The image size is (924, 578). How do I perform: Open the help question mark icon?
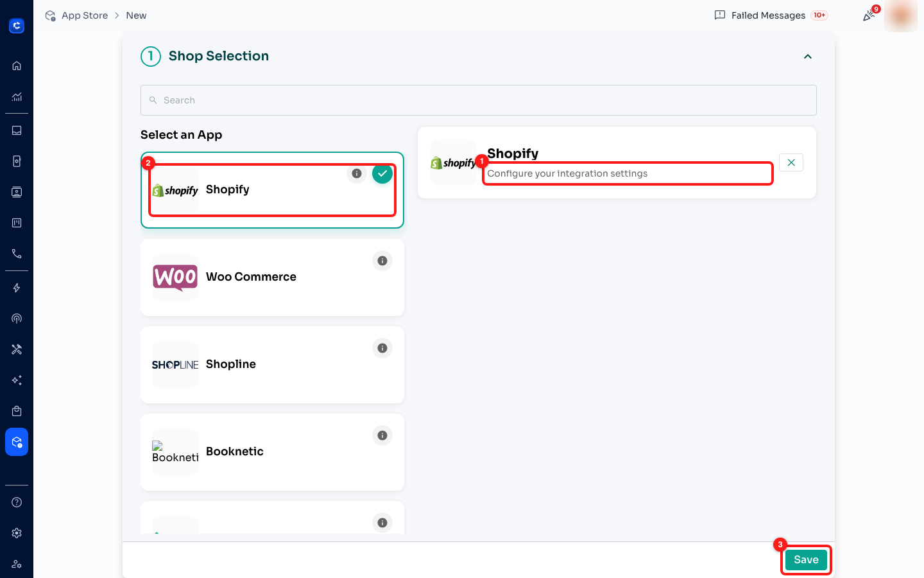point(17,502)
